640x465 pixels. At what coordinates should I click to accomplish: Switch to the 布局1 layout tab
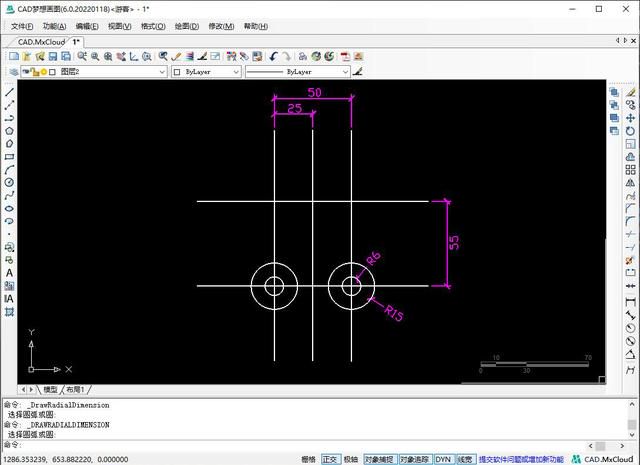[75, 390]
